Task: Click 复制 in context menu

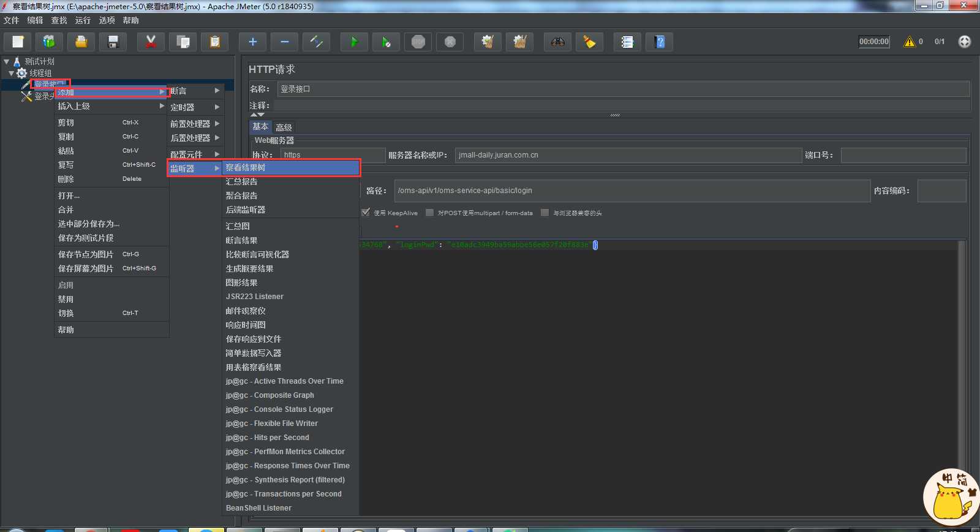Action: point(111,137)
